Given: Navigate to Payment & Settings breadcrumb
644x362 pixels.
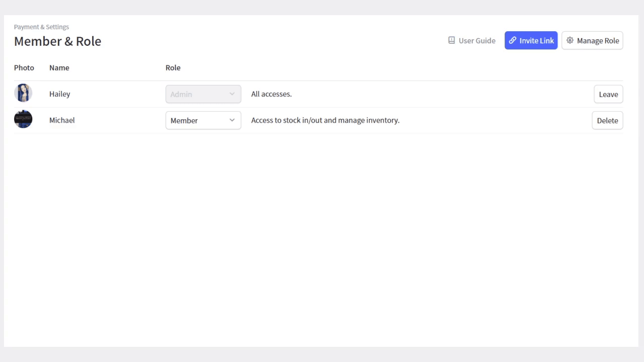Looking at the screenshot, I should [x=41, y=27].
